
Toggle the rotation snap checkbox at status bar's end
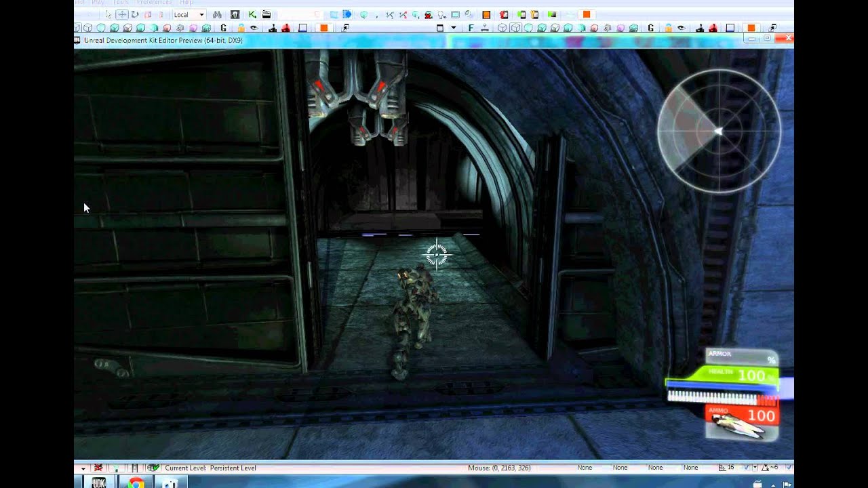tap(789, 468)
